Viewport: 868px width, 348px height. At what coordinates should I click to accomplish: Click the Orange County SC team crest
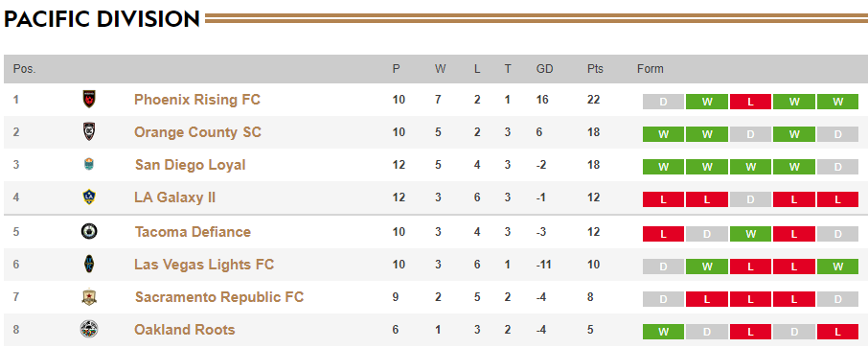point(88,132)
